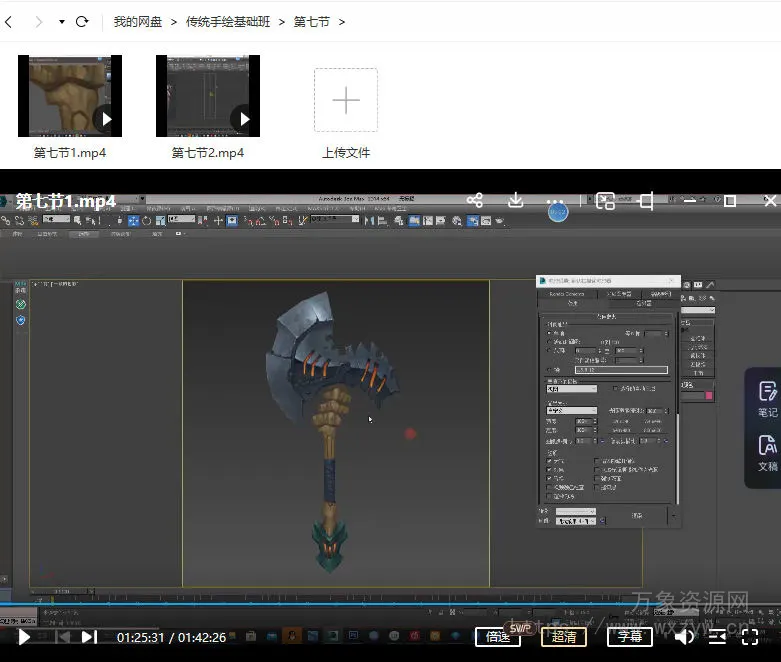The width and height of the screenshot is (781, 662).
Task: Go to 传统手绘基础班 folder in breadcrumb
Action: pos(229,21)
